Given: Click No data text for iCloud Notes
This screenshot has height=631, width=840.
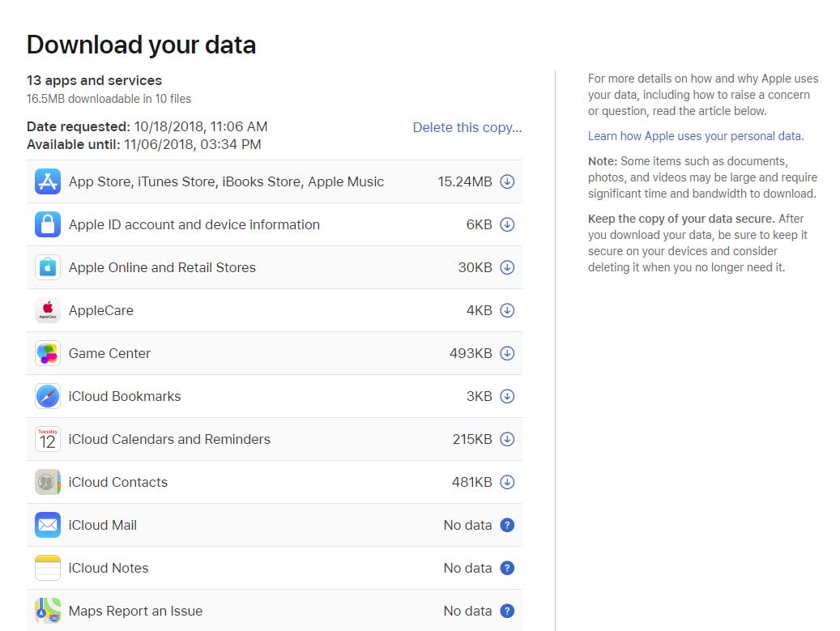Looking at the screenshot, I should (x=467, y=568).
